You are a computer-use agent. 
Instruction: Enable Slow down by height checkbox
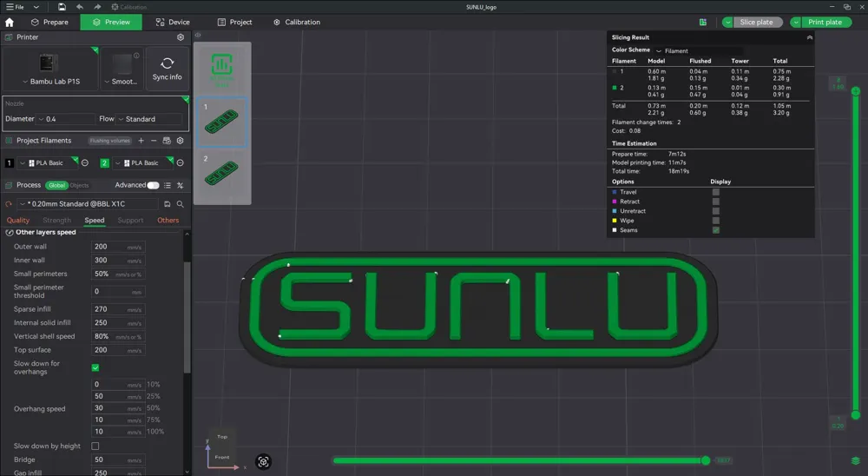[95, 446]
